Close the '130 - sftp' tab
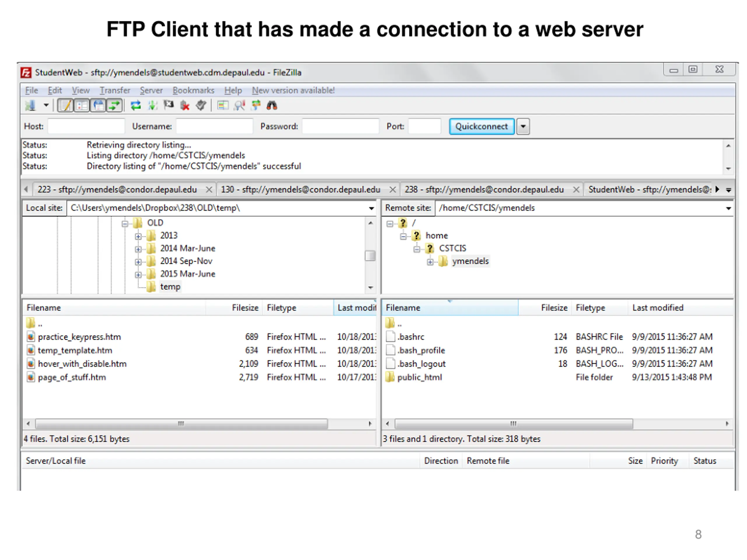747x560 pixels. [x=392, y=190]
